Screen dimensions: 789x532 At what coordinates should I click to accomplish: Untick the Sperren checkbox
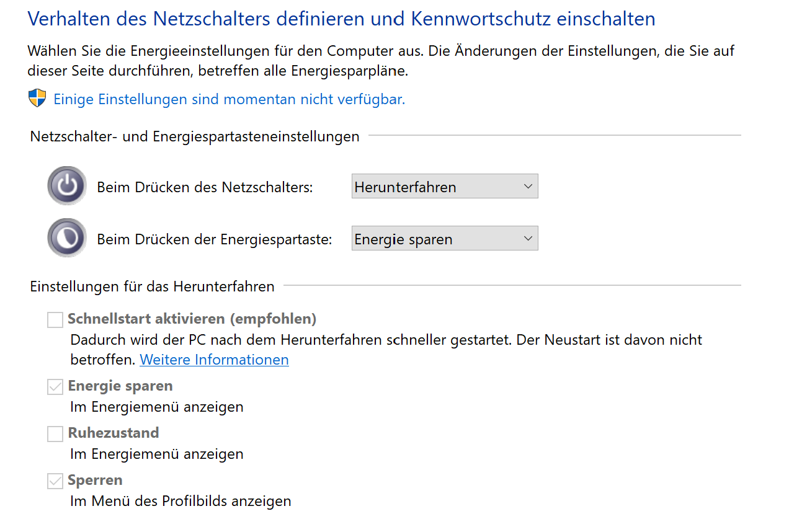click(x=55, y=481)
